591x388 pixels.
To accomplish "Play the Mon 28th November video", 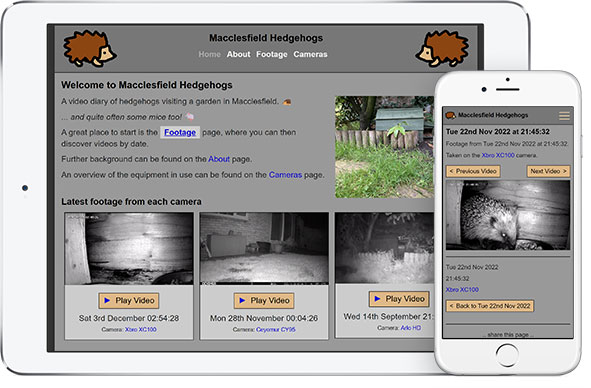I will click(264, 301).
